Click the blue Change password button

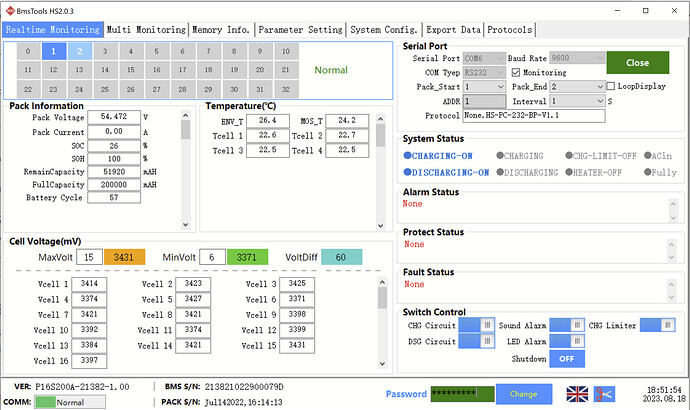[524, 394]
